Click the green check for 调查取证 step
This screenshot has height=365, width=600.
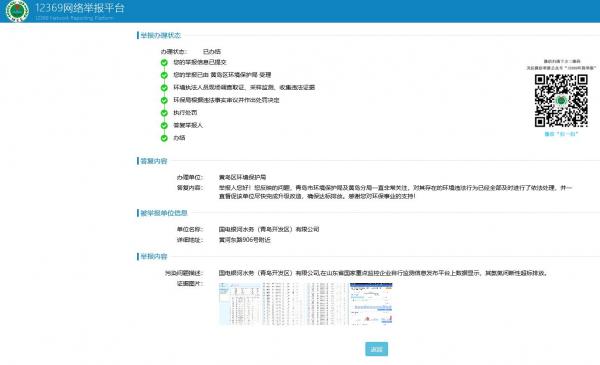coord(164,88)
